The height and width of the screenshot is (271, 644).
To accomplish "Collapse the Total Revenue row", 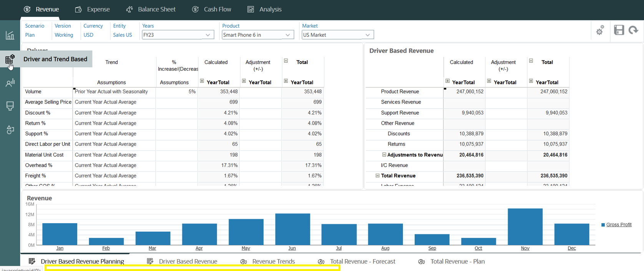I will click(377, 176).
